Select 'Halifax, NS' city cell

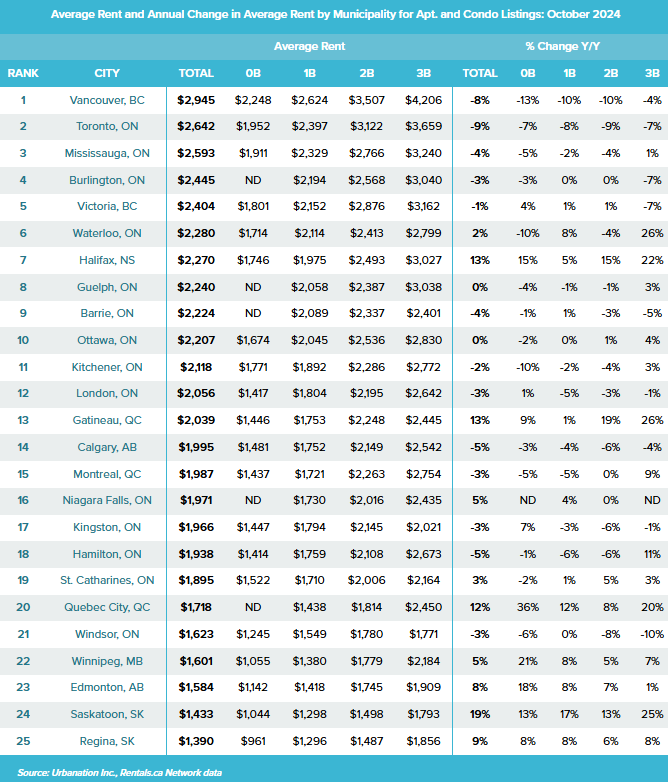[107, 260]
